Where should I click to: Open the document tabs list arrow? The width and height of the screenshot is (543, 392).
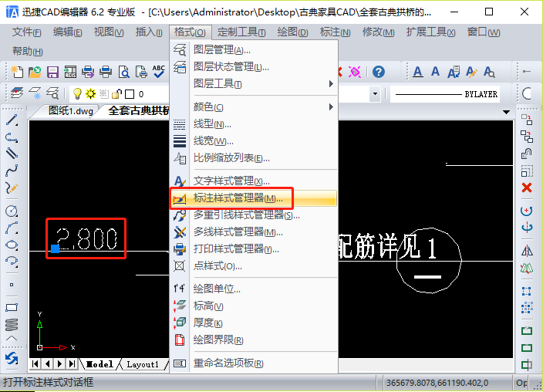point(506,112)
